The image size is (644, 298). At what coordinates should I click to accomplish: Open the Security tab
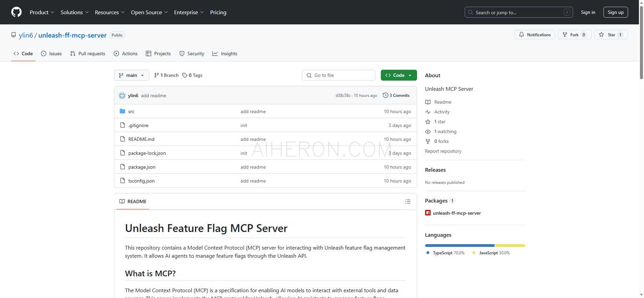(192, 54)
